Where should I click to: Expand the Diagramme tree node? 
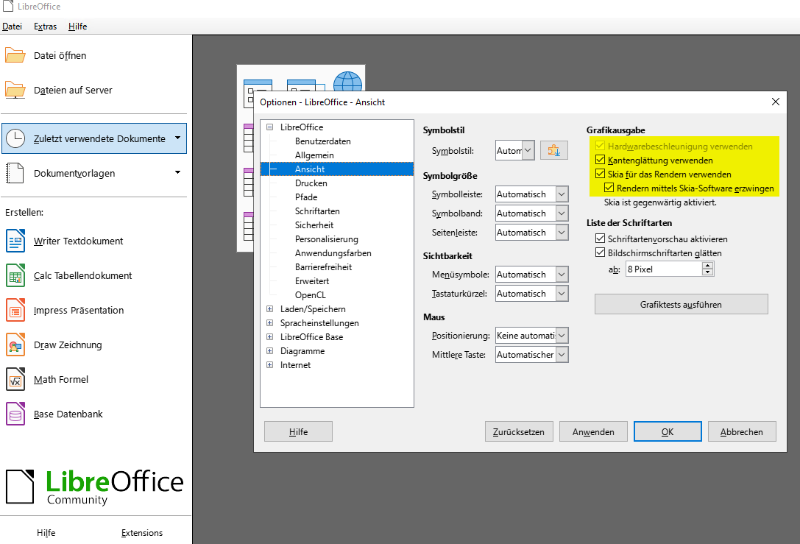(x=269, y=351)
